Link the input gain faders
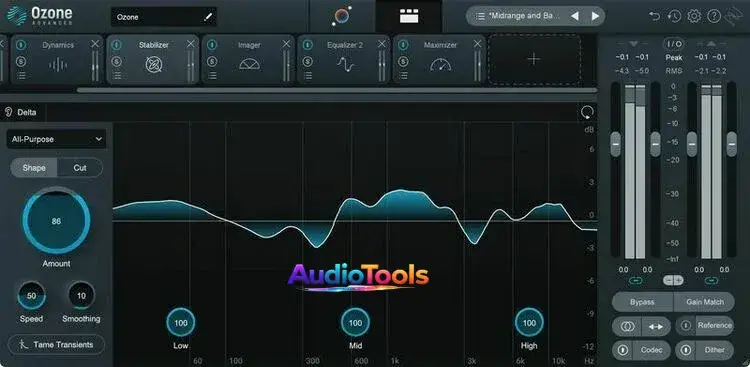Image resolution: width=750 pixels, height=367 pixels. point(636,281)
